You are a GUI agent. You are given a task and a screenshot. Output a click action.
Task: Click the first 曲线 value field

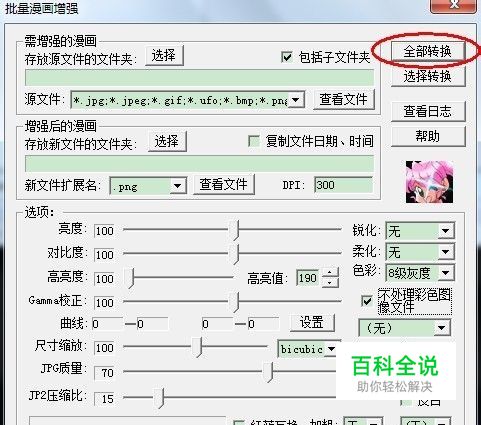(107, 324)
